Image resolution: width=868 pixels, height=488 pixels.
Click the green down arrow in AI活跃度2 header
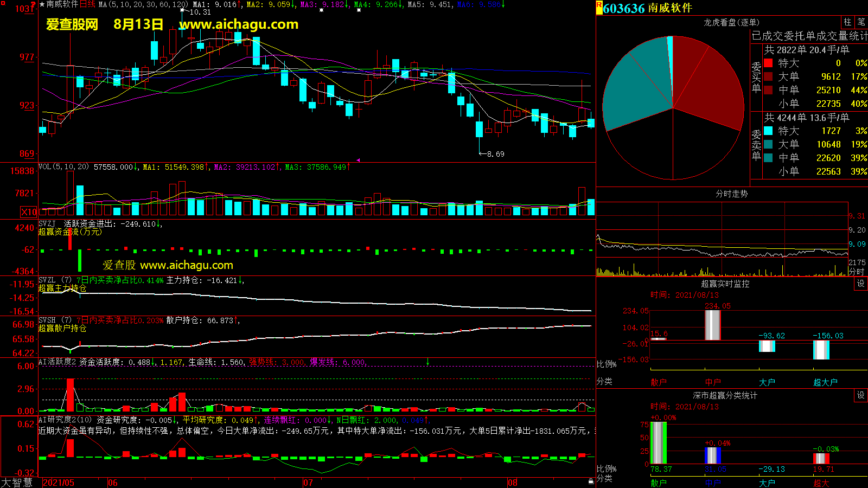[427, 362]
